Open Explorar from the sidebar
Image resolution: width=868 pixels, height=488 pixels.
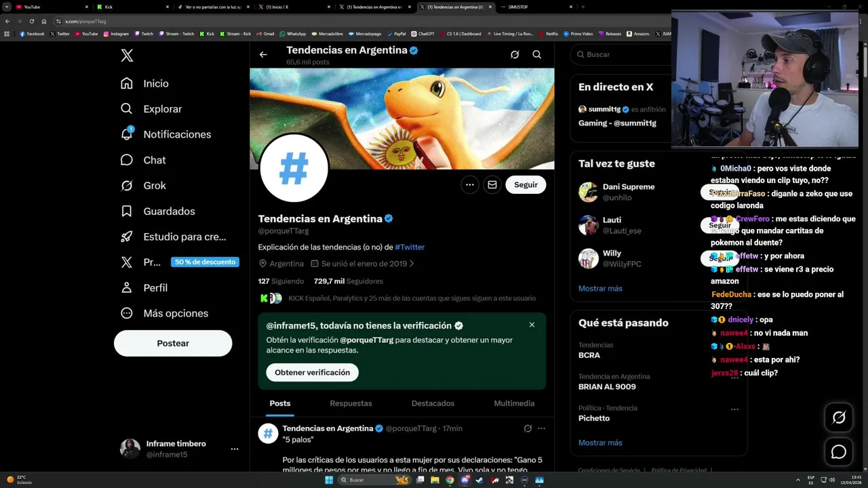tap(151, 109)
